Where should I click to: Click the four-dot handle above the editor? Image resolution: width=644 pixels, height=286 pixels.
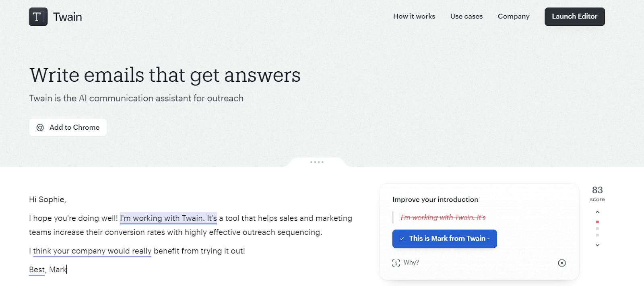pos(317,162)
